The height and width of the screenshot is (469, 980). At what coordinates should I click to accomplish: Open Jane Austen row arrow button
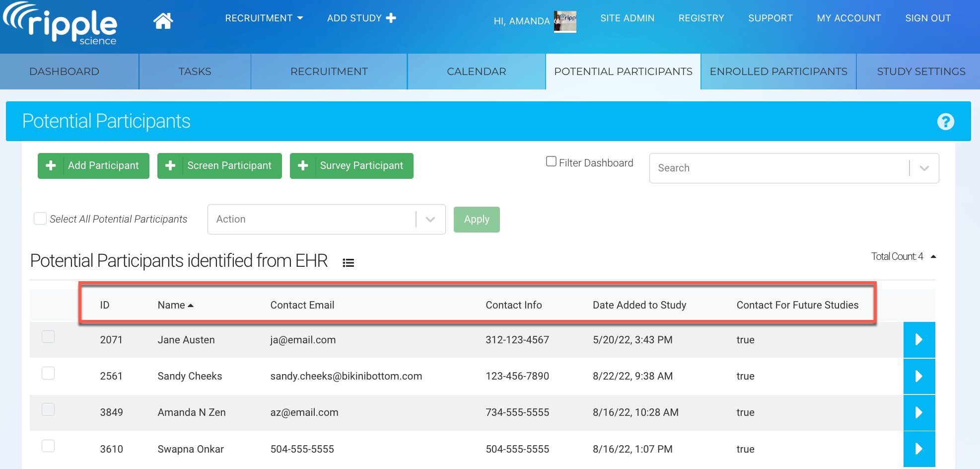pos(918,340)
